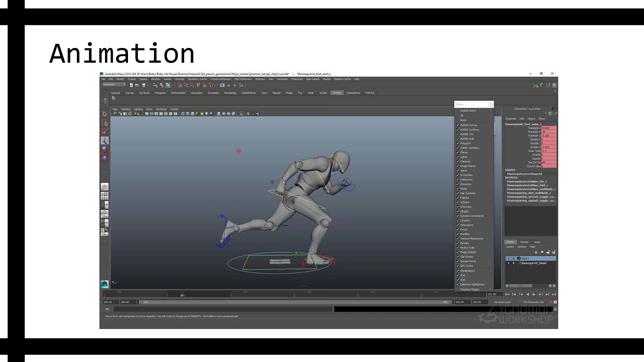Viewport: 644px width, 362px height.
Task: Click the play backward button
Action: 527,294
